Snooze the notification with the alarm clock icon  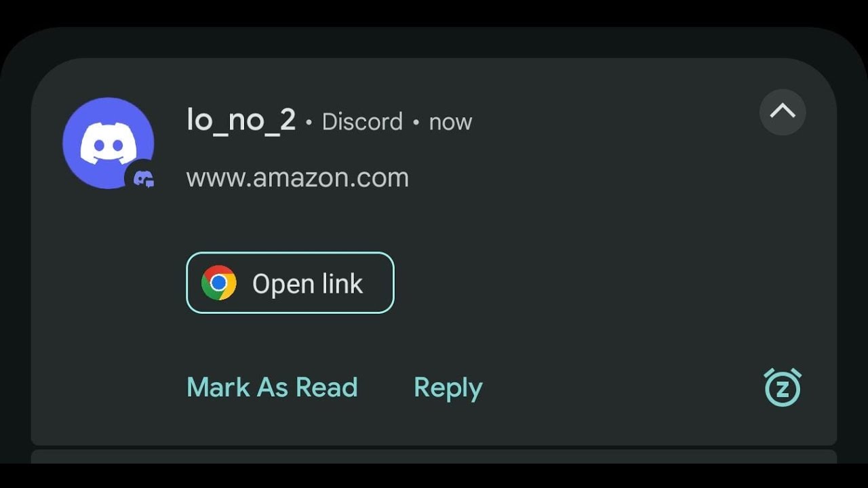(x=783, y=387)
